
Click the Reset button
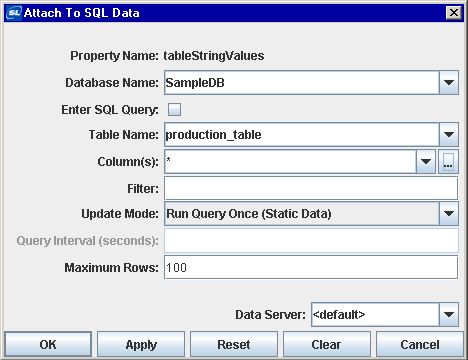click(x=234, y=344)
